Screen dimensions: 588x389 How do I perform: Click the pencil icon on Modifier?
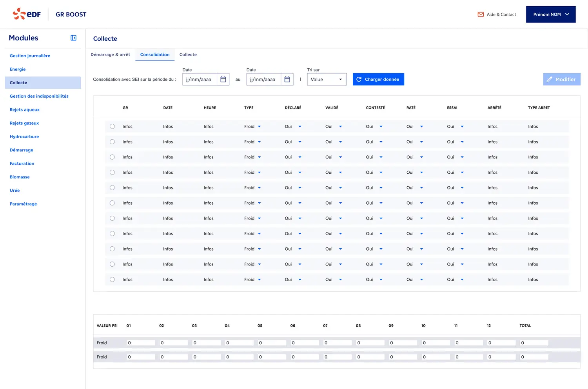click(x=549, y=79)
